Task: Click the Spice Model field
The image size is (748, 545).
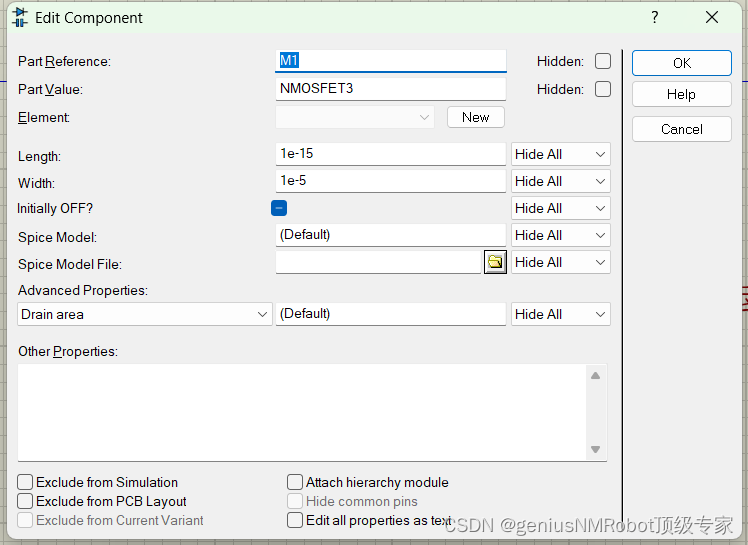Action: tap(391, 235)
